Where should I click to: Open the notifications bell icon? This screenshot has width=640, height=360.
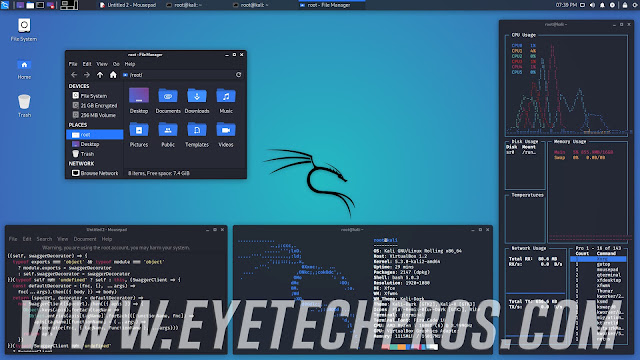tap(602, 5)
